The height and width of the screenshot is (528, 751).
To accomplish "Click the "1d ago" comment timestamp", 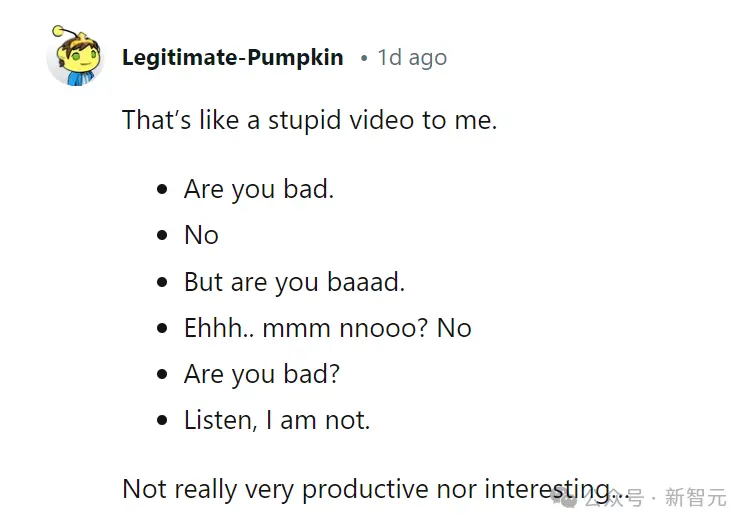I will pos(412,58).
